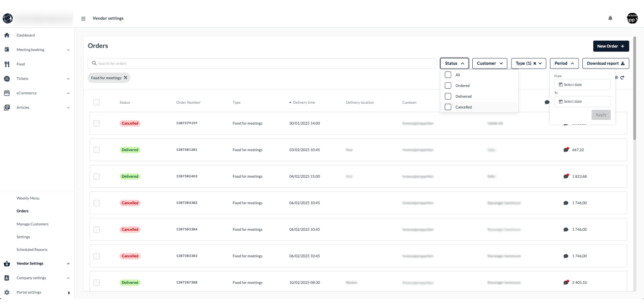Viewport: 644px width, 307px height.
Task: Expand the Tickets submenu
Action: (68, 79)
